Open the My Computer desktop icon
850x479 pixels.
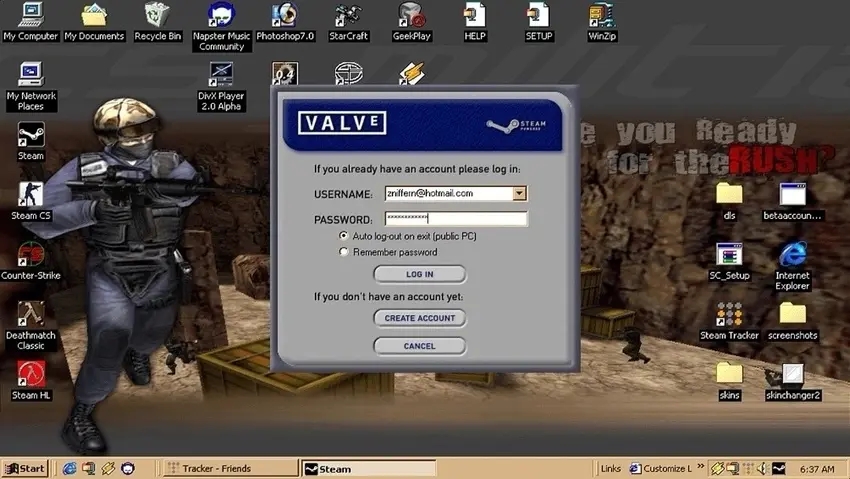click(x=31, y=22)
